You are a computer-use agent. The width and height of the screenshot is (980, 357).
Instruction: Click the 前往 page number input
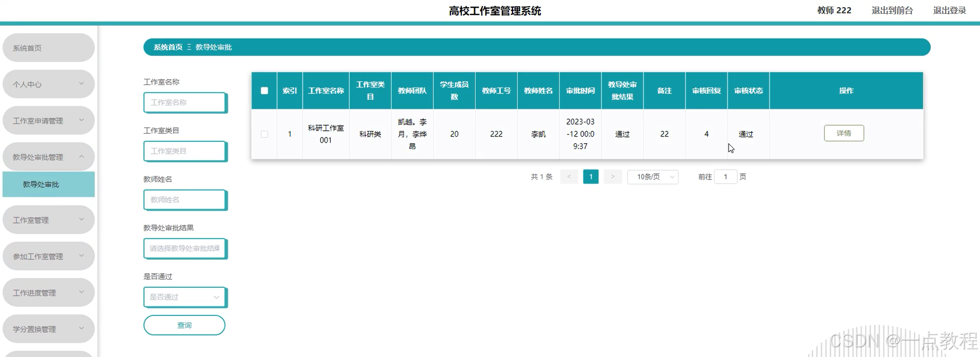click(x=726, y=177)
